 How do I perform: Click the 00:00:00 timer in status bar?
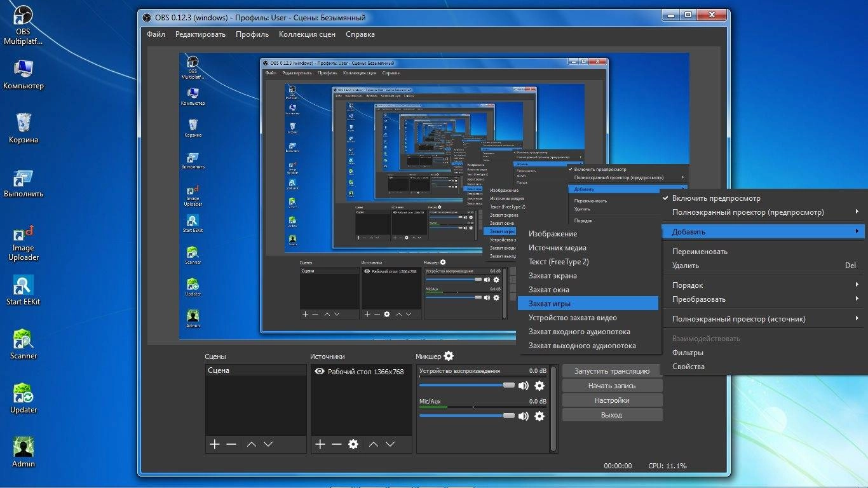(x=618, y=466)
